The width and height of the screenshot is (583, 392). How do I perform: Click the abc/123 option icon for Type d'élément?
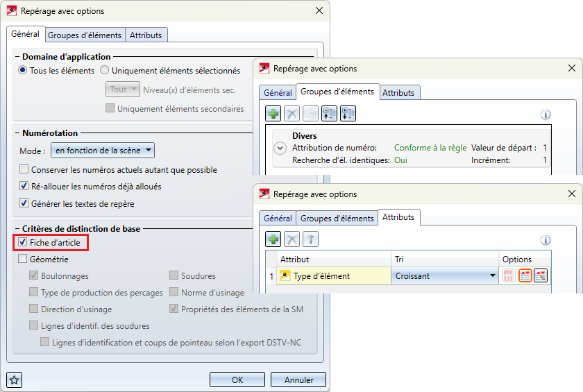pos(509,275)
